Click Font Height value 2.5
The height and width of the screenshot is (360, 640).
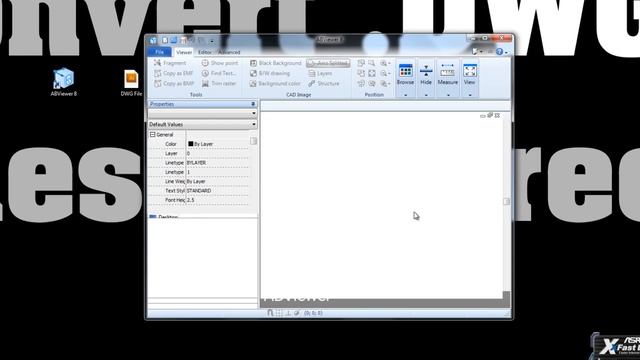pos(217,200)
